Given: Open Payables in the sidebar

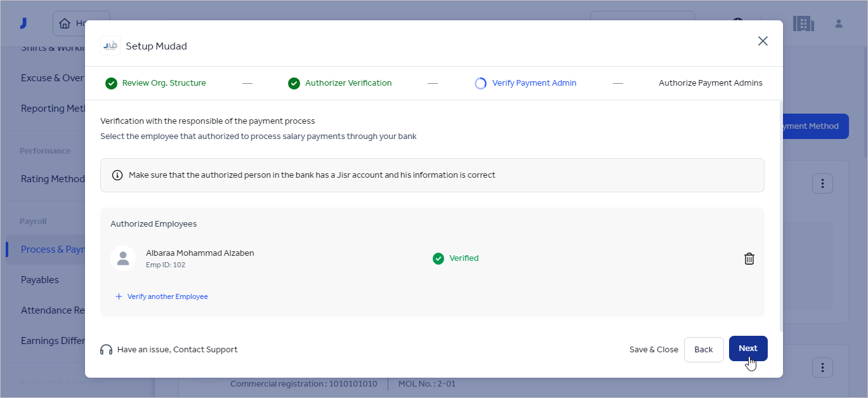Looking at the screenshot, I should (40, 280).
